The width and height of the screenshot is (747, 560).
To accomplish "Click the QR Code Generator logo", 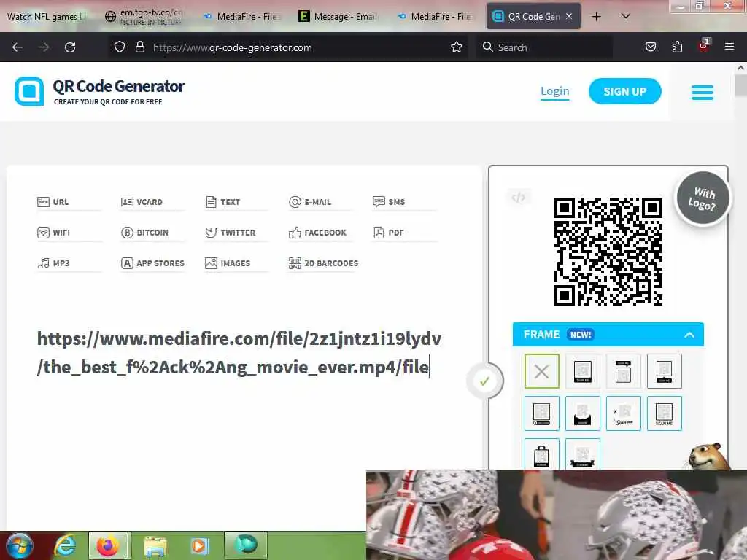I will pyautogui.click(x=99, y=91).
